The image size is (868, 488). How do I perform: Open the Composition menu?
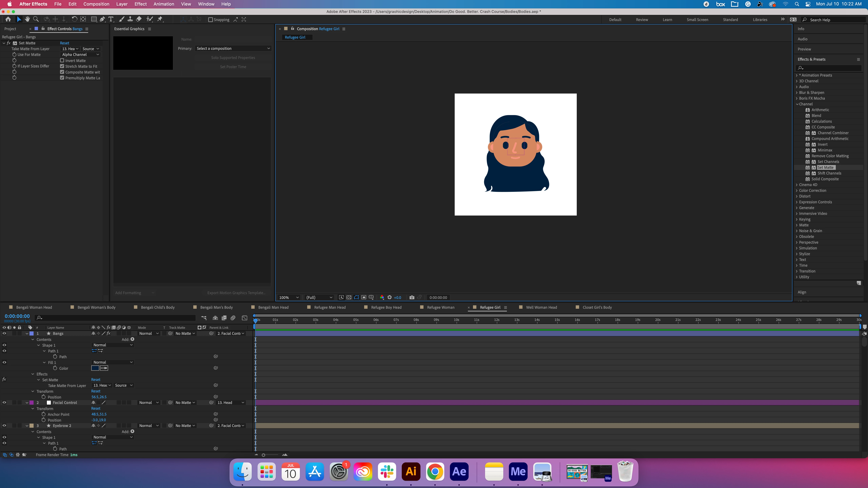tap(96, 4)
